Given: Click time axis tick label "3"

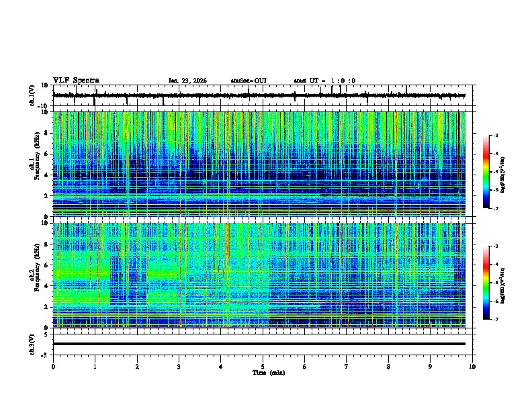Looking at the screenshot, I should pyautogui.click(x=179, y=367).
